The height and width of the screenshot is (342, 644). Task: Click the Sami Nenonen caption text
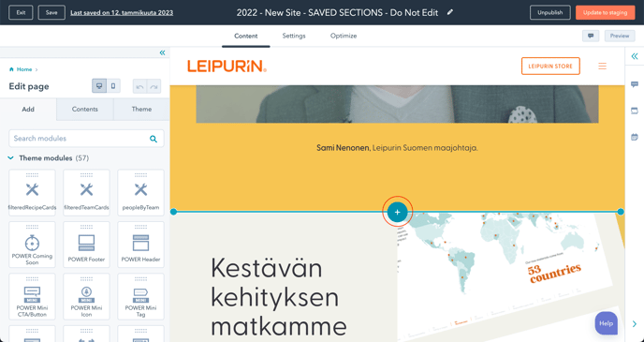[x=397, y=147]
